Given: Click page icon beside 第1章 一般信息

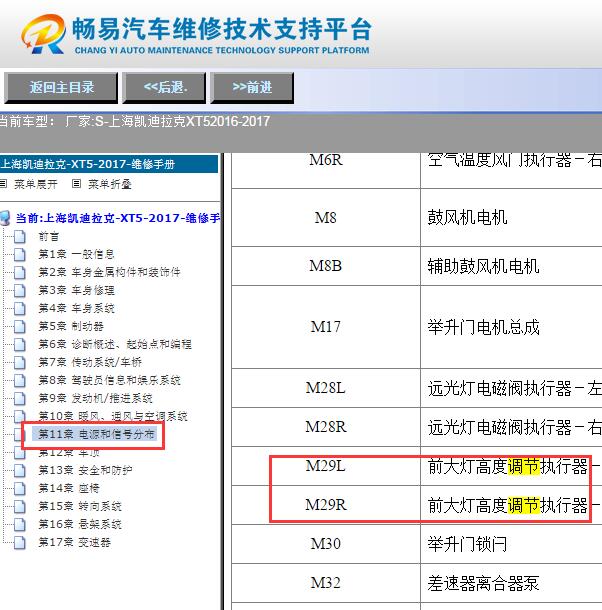Looking at the screenshot, I should tap(19, 254).
